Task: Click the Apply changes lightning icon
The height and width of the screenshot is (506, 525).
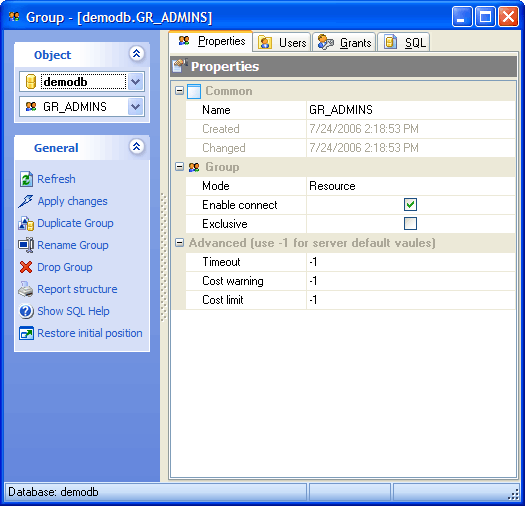Action: click(25, 201)
